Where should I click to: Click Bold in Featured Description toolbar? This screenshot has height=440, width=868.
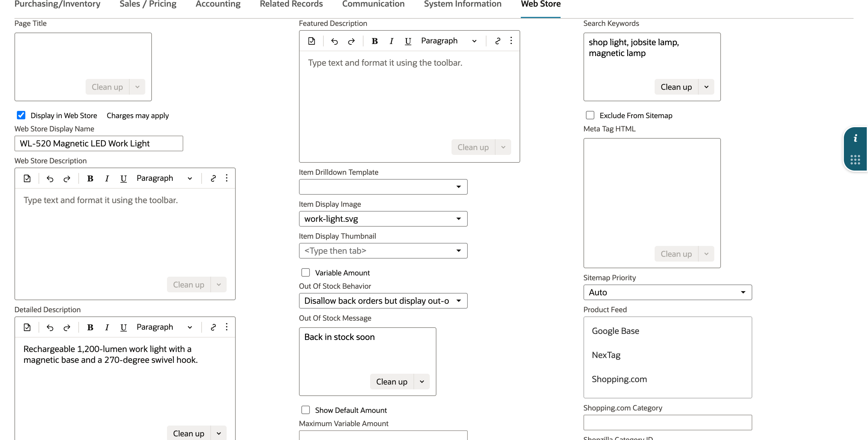[374, 41]
